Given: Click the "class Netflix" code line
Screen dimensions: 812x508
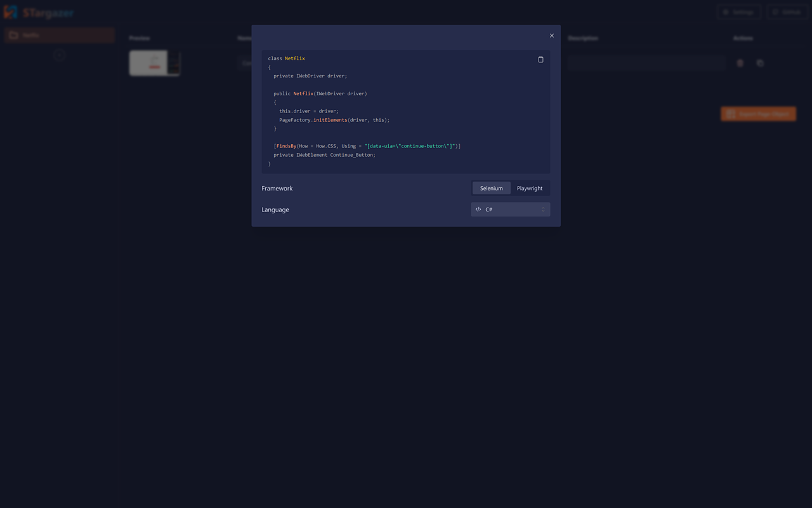Looking at the screenshot, I should pos(287,58).
